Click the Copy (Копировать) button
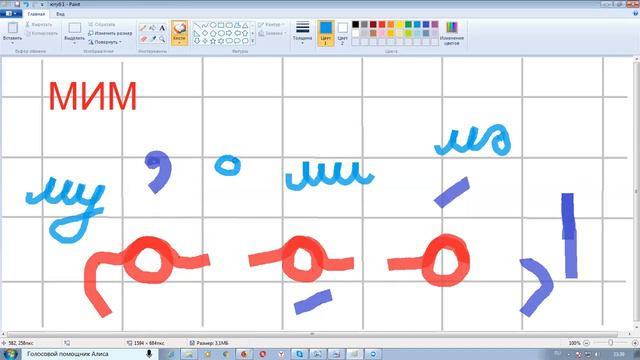640x360 pixels. click(x=42, y=33)
